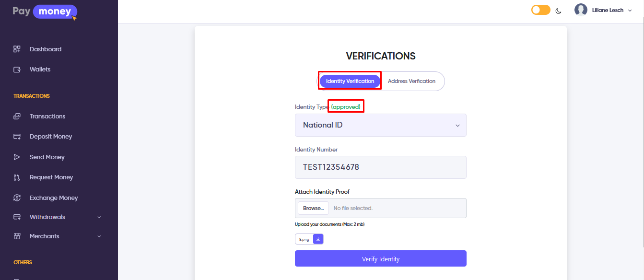Viewport: 644px width, 280px height.
Task: Click the Dashboard grid icon
Action: [17, 49]
